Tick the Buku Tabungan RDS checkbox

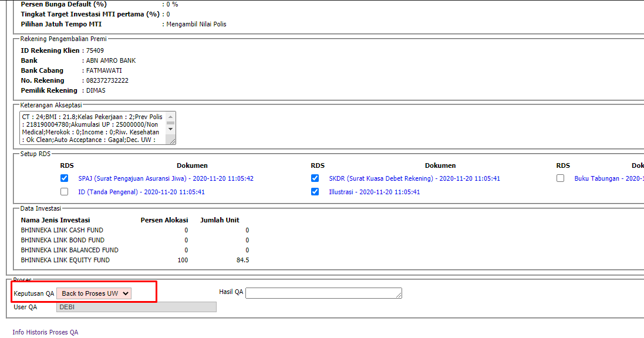(561, 178)
